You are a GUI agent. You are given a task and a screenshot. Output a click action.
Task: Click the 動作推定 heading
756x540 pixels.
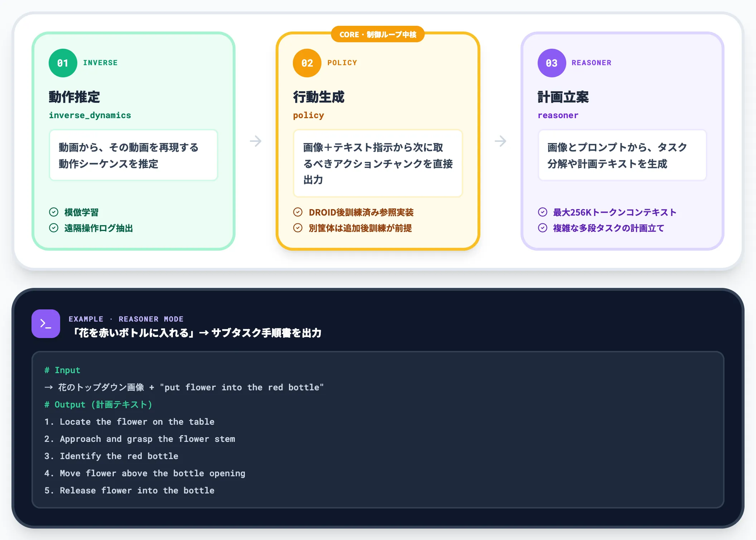coord(74,97)
